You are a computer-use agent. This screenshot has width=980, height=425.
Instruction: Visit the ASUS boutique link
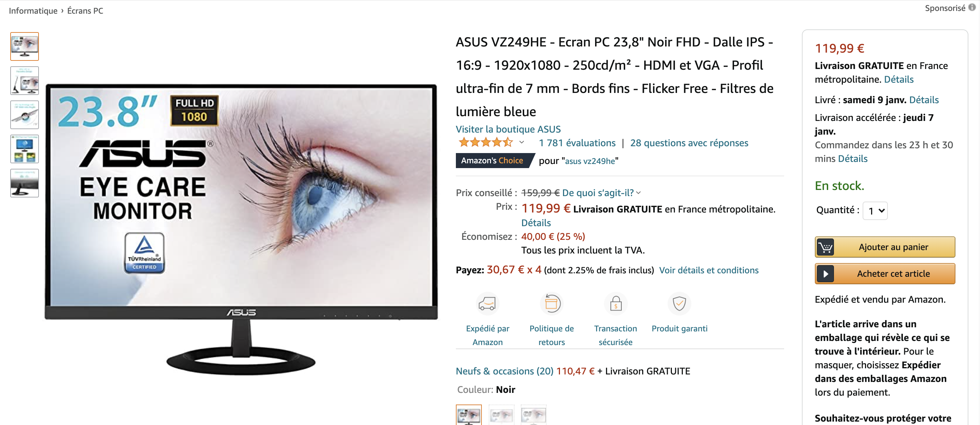click(508, 129)
